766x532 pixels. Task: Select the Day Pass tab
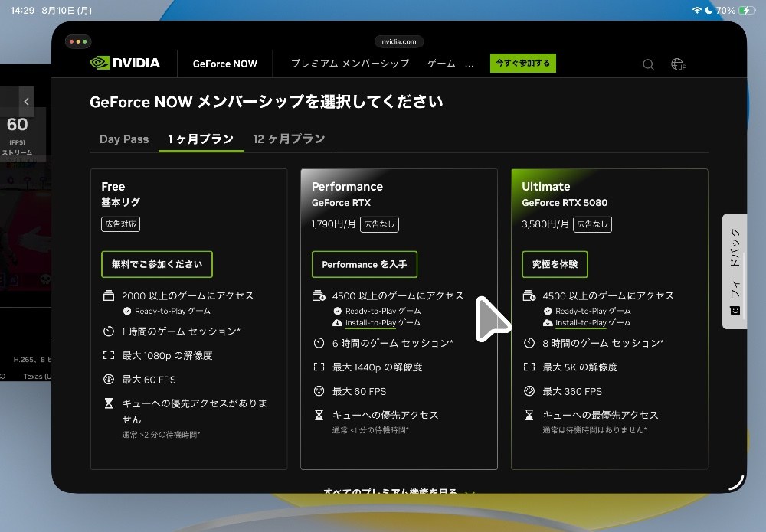click(124, 139)
